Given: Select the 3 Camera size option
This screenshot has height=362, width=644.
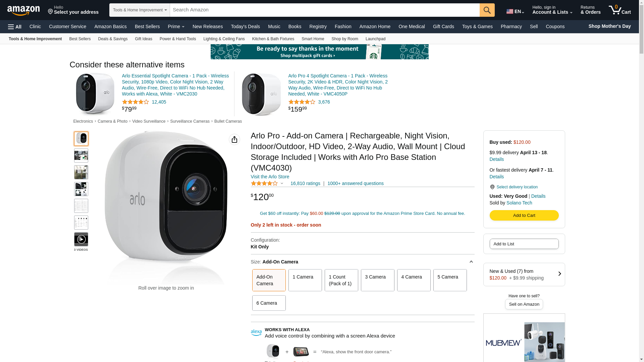Looking at the screenshot, I should click(x=377, y=280).
